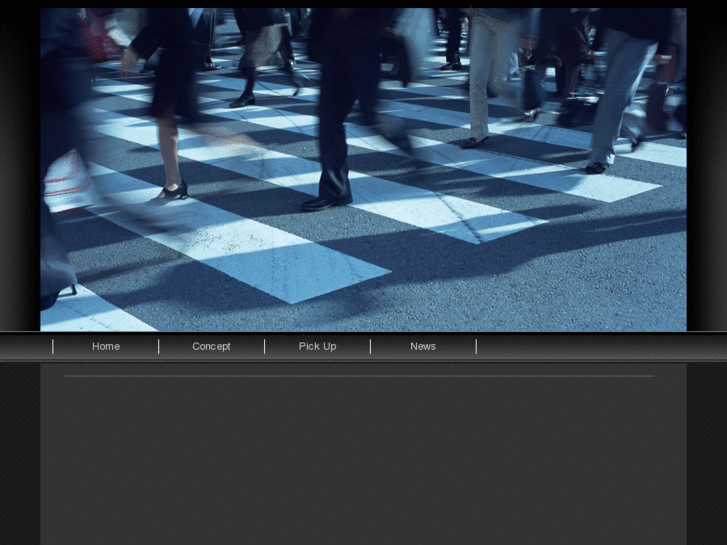The image size is (727, 545).
Task: Click the vertical separator between Pick Up and News
Action: click(370, 346)
